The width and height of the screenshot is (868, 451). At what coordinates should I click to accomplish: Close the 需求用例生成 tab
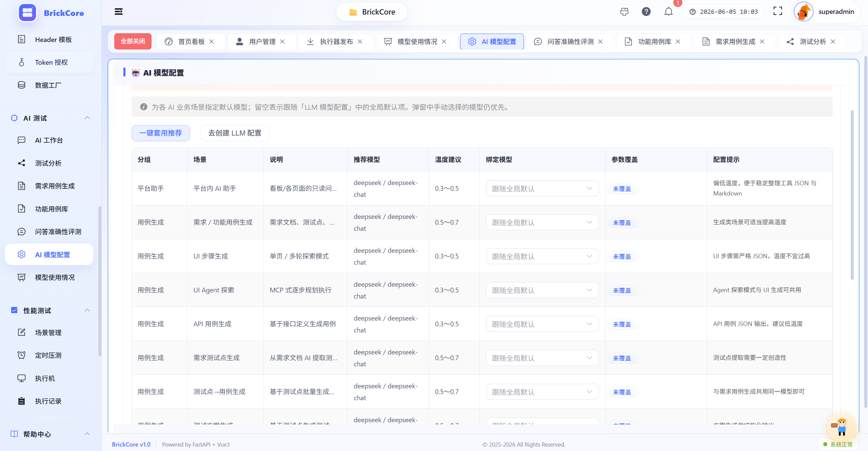[762, 42]
